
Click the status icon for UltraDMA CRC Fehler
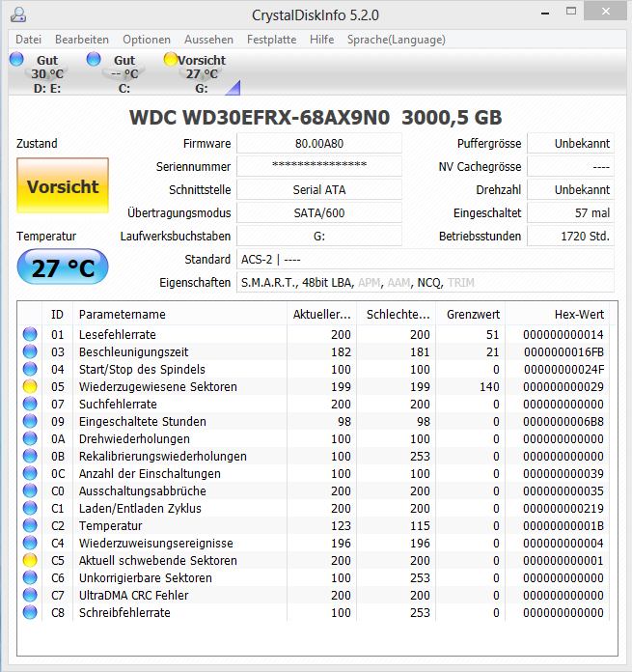30,595
